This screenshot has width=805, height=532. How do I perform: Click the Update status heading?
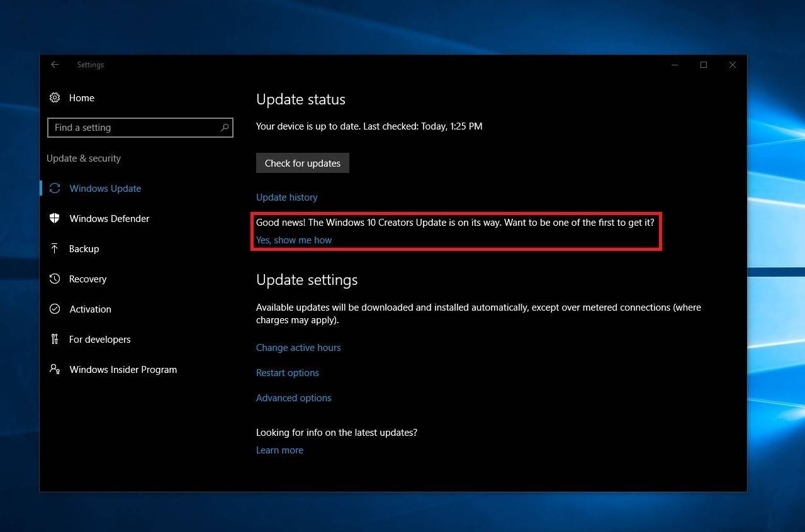point(301,99)
